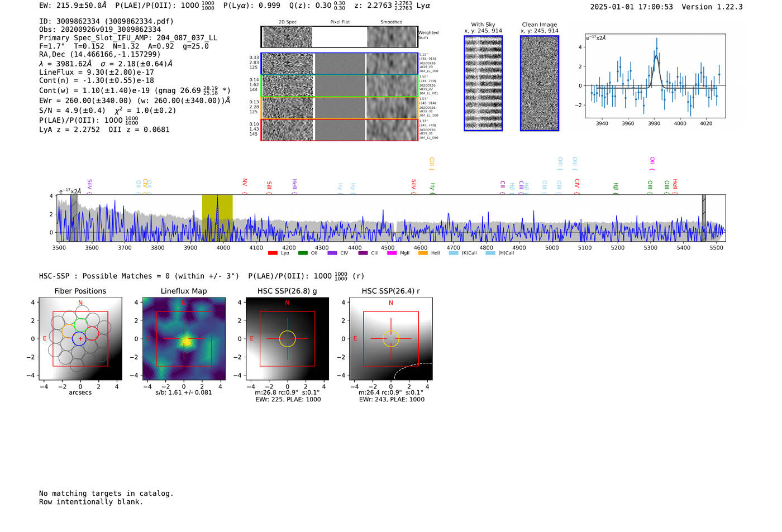Select the red-bordered fiber spectrum row
Viewport: 782px width, 532px height.
pos(339,130)
